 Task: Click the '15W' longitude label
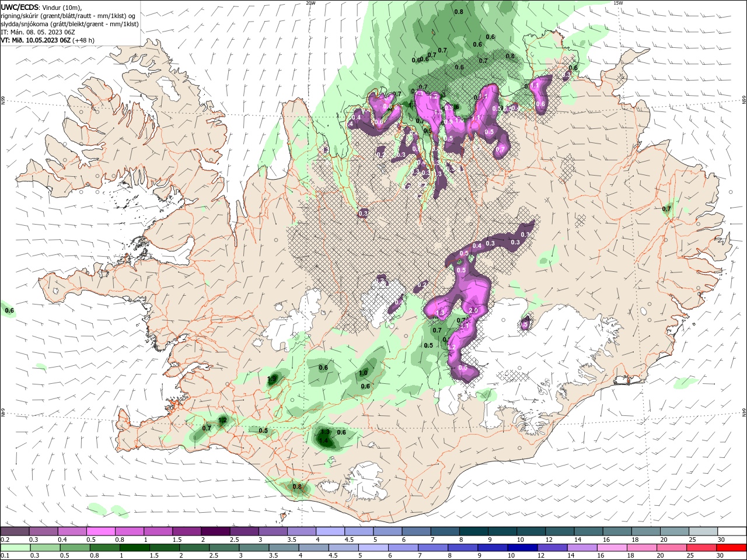tap(618, 3)
